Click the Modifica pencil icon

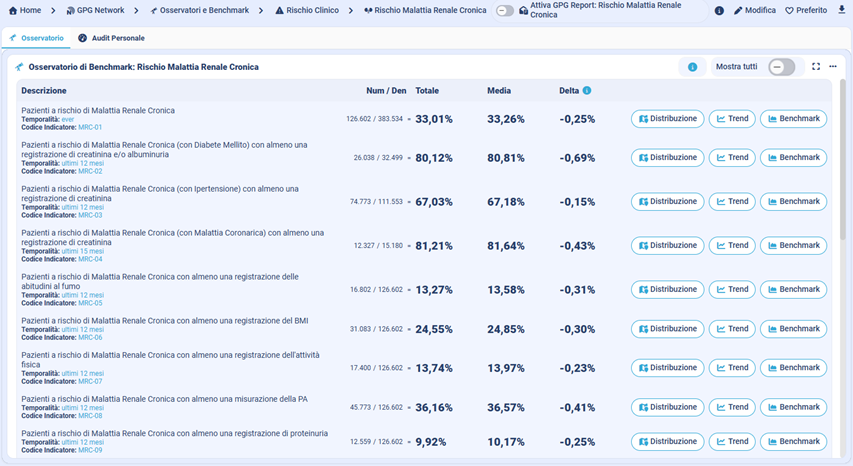[x=738, y=10]
